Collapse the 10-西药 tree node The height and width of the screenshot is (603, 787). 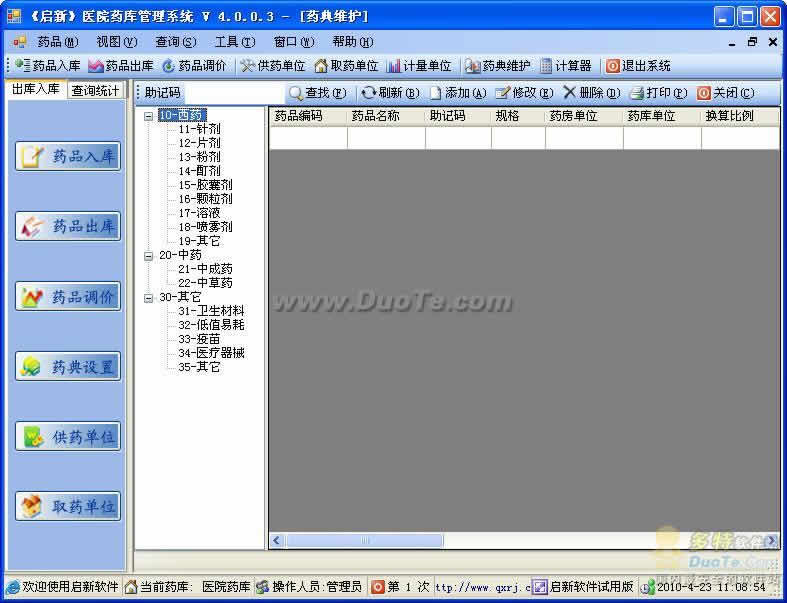point(149,116)
